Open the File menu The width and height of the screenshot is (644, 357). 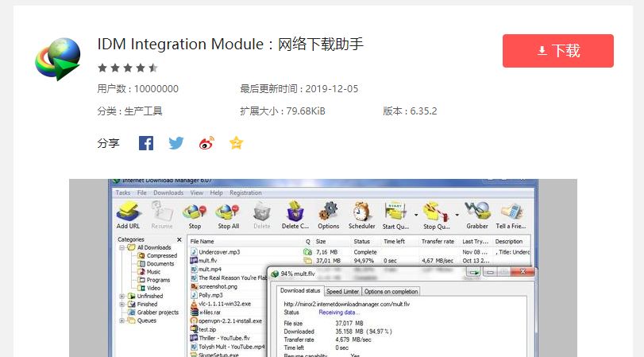pyautogui.click(x=141, y=192)
